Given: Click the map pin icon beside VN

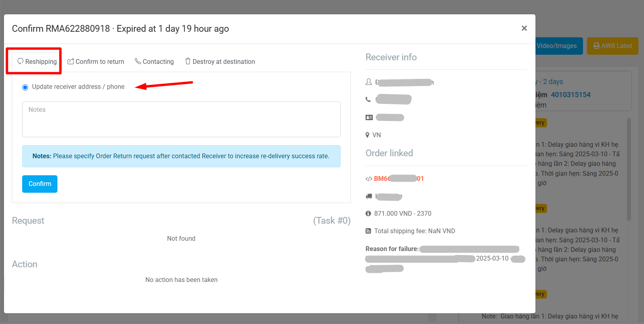Looking at the screenshot, I should pos(368,135).
